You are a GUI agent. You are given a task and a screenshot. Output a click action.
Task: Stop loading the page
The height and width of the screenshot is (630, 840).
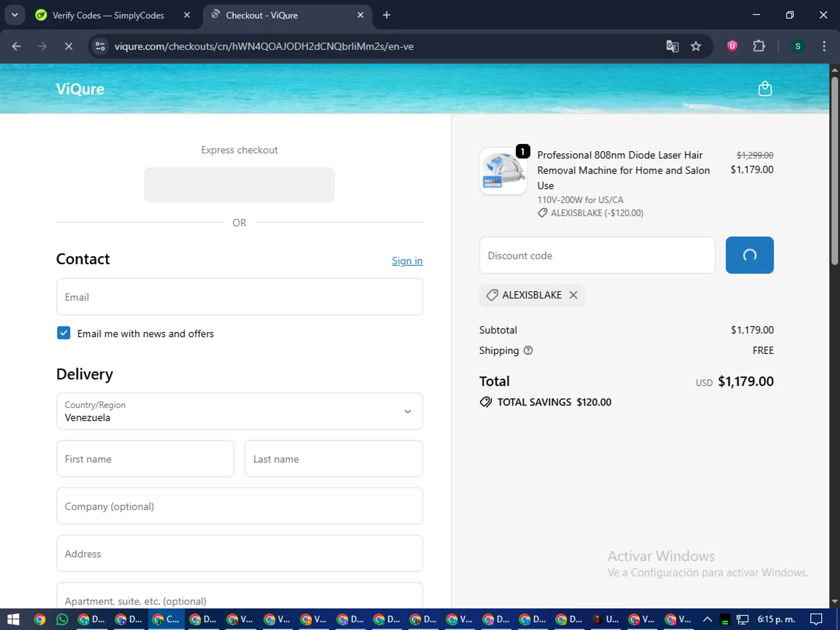(x=68, y=46)
